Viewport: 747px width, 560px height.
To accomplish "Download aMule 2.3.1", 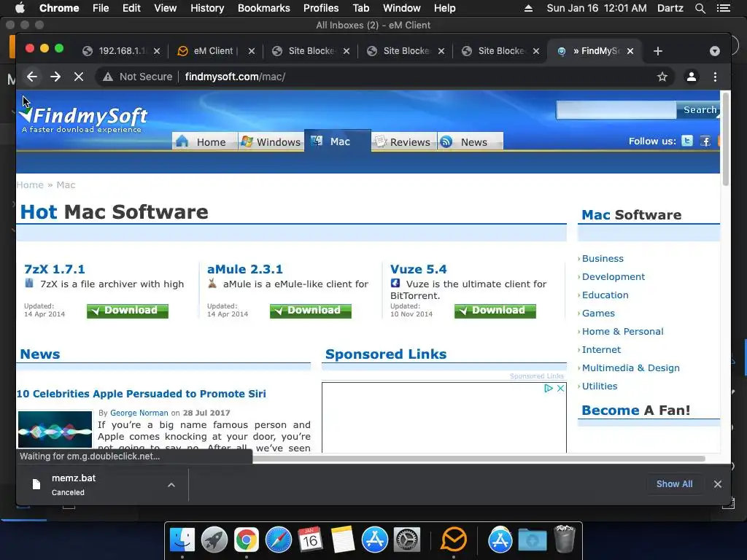I will [310, 311].
